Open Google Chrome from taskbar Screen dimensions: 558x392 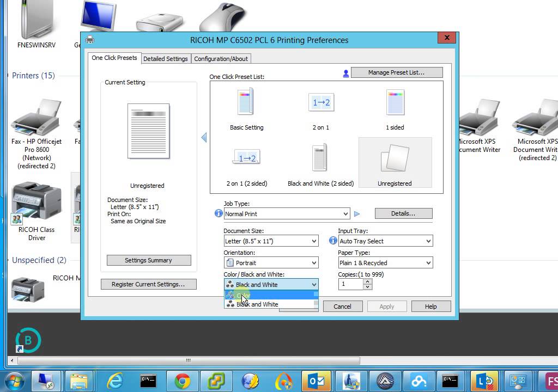coord(182,381)
